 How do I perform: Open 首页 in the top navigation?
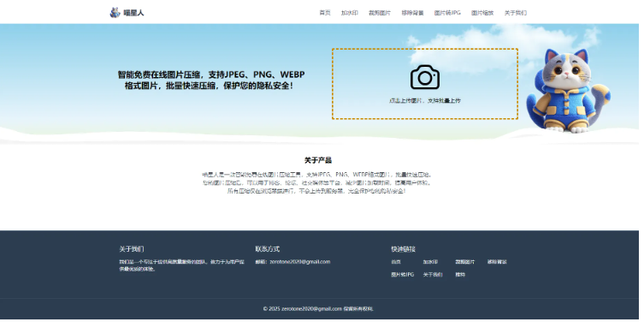(x=324, y=13)
